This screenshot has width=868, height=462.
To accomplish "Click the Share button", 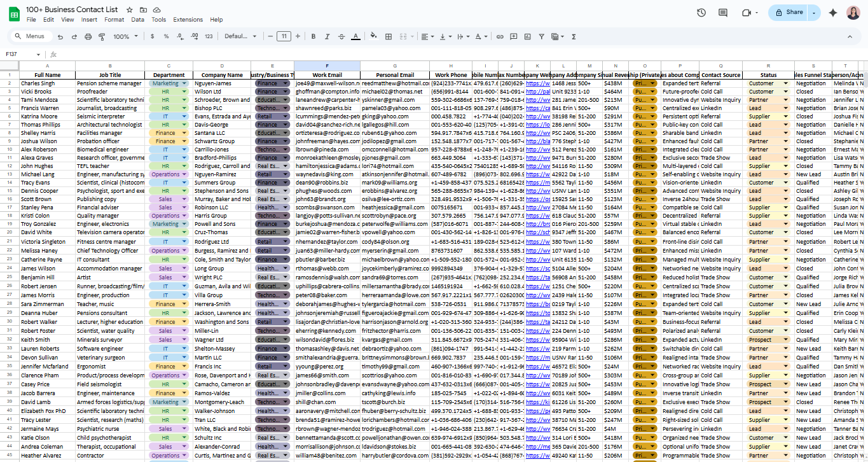I will [x=789, y=13].
